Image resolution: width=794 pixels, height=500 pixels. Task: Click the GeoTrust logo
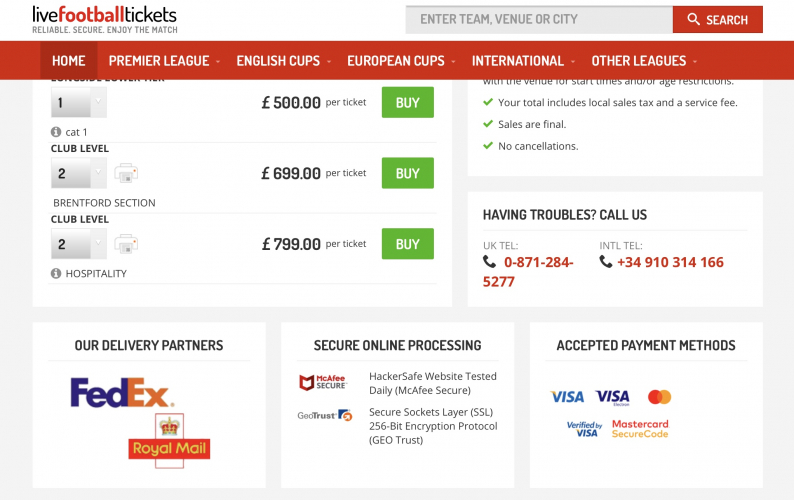[x=324, y=415]
